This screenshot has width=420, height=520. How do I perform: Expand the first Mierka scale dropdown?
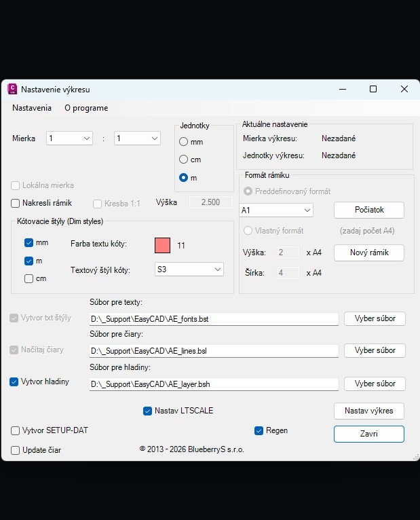coord(69,138)
